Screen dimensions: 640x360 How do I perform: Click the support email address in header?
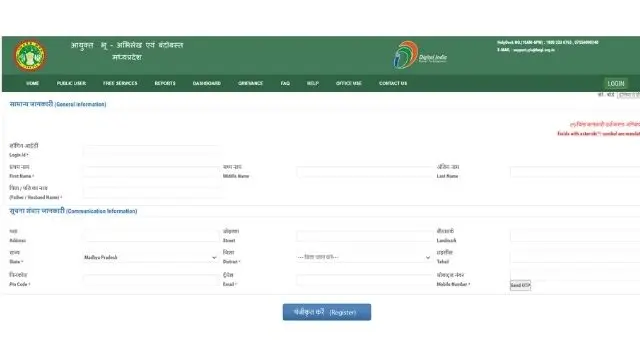534,50
